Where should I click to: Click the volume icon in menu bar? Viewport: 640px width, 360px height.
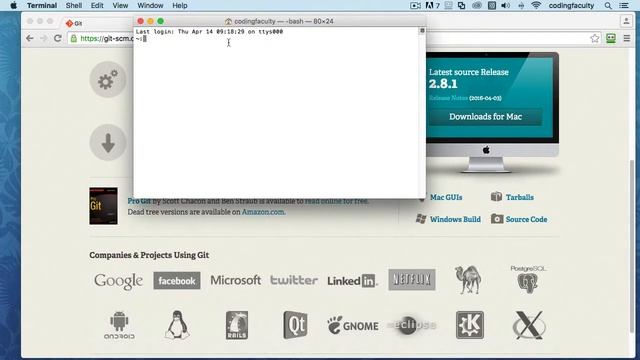(x=505, y=5)
